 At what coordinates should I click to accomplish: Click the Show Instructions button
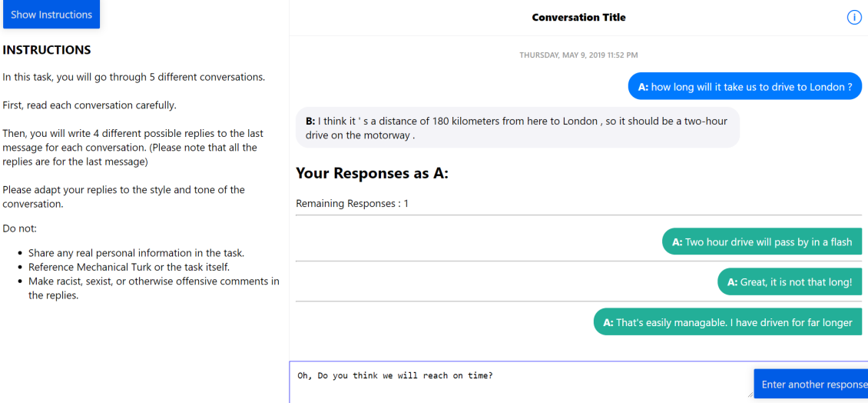click(x=51, y=15)
